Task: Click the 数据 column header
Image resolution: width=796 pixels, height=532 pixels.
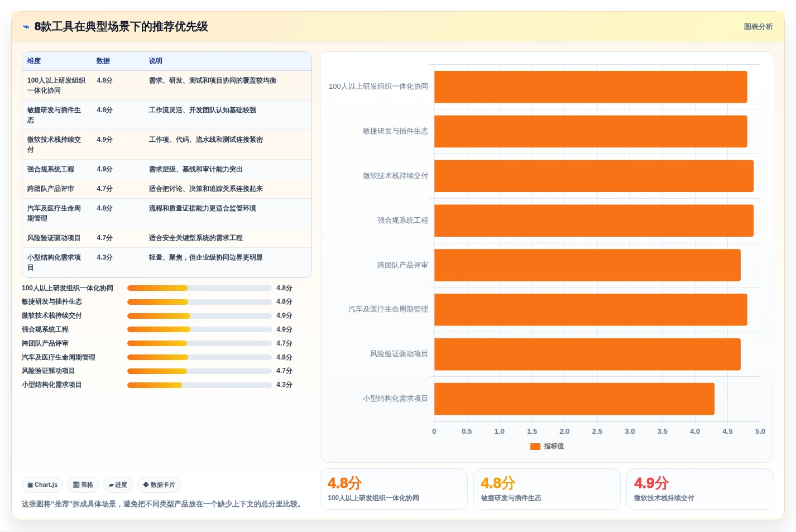Action: pos(103,61)
